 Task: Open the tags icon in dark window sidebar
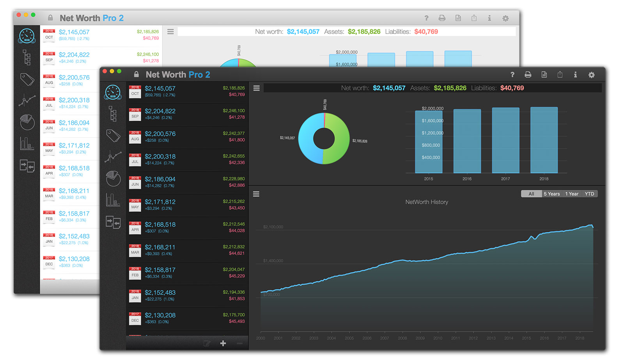pos(113,136)
